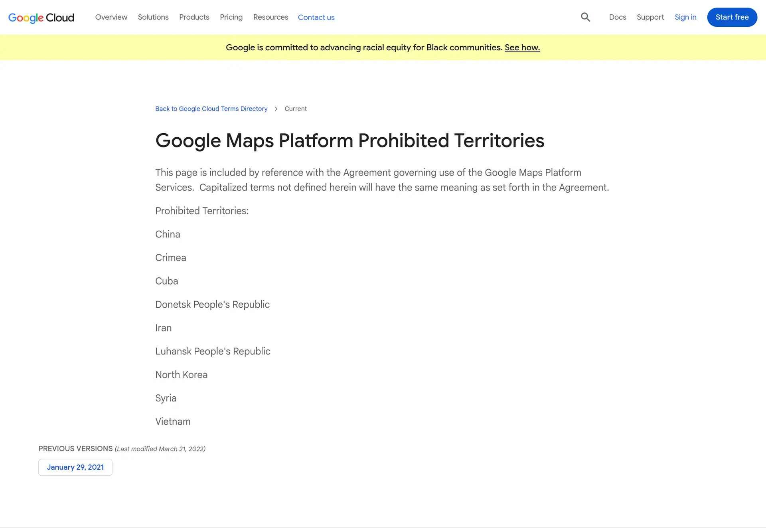The image size is (766, 532).
Task: Open the Support link
Action: pyautogui.click(x=650, y=17)
